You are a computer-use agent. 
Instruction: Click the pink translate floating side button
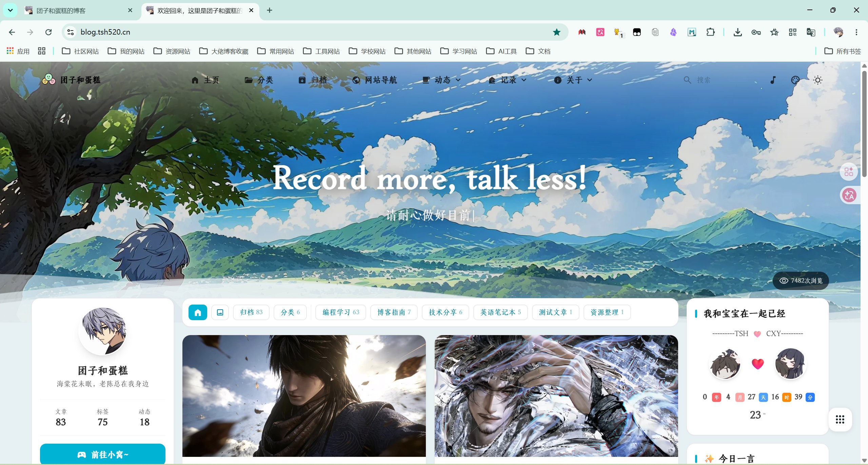(849, 195)
